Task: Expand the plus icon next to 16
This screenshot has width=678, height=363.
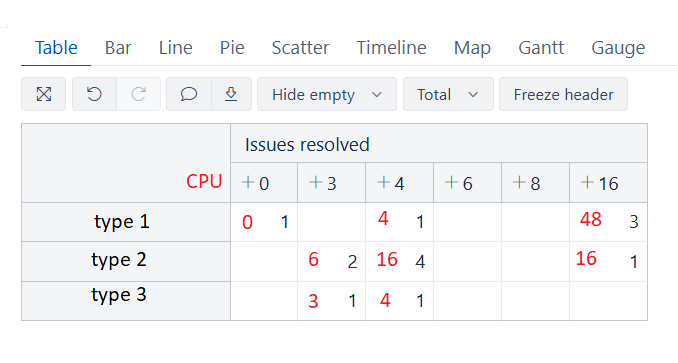Action: click(x=587, y=182)
